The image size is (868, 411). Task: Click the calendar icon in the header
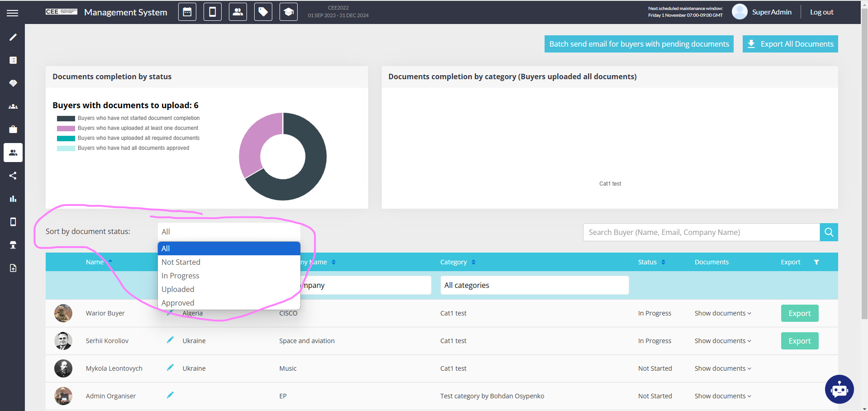[187, 12]
